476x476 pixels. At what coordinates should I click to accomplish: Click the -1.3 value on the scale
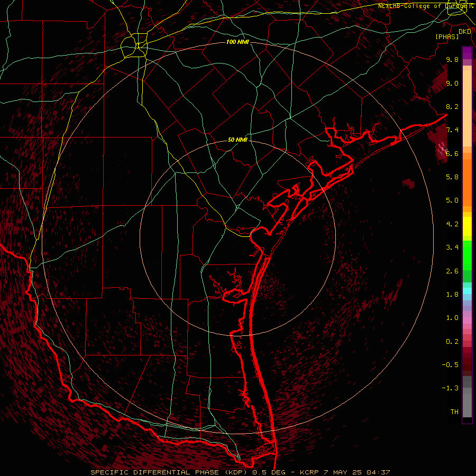coord(450,388)
